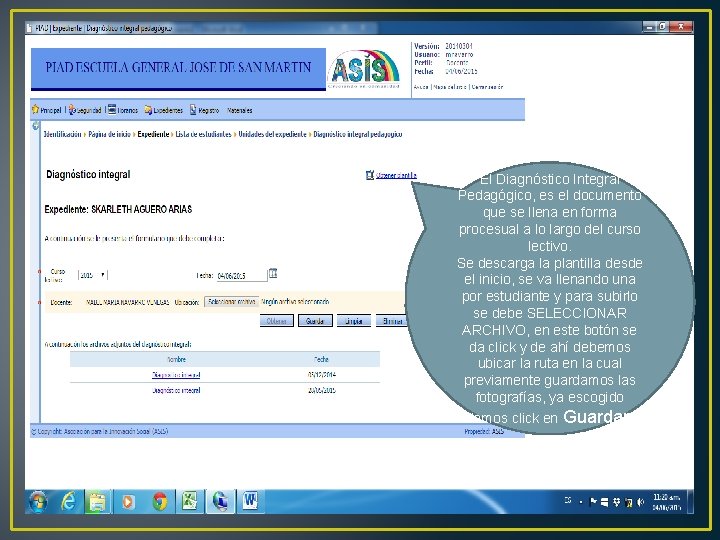Click the Cerrar sesión link
This screenshot has width=720, height=540.
point(488,87)
